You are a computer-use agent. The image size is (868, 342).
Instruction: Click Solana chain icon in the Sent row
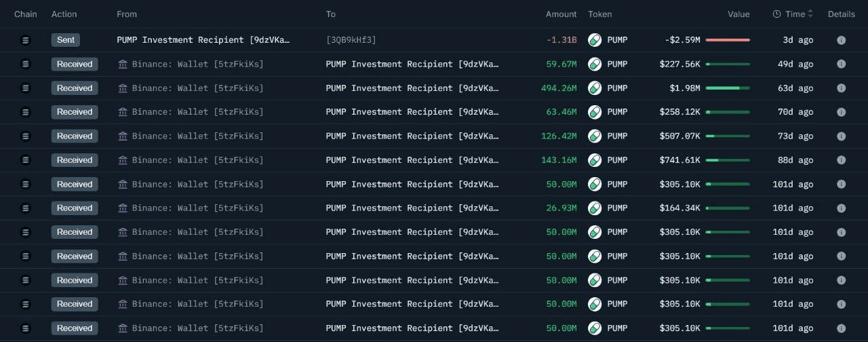tap(26, 40)
